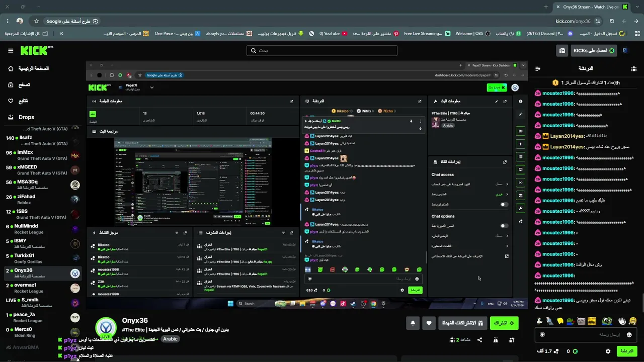Share the Onyx36 stream
644x362 pixels.
(479, 340)
